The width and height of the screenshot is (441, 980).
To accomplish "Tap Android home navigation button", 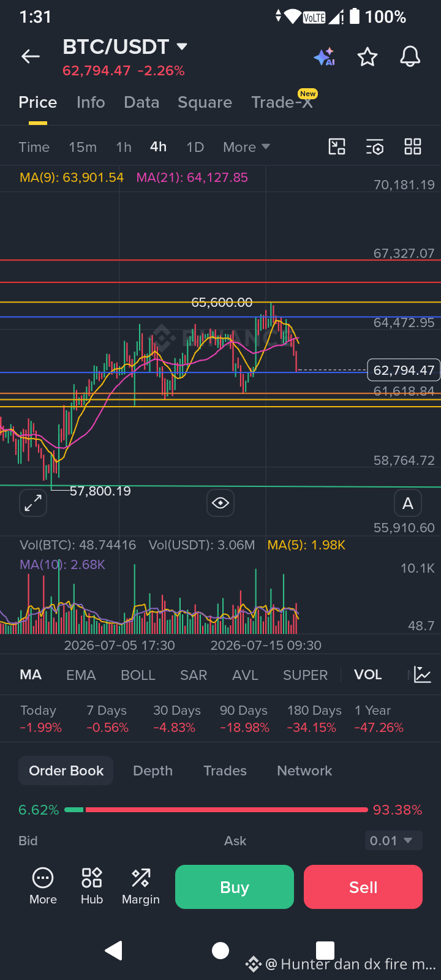I will 221,951.
